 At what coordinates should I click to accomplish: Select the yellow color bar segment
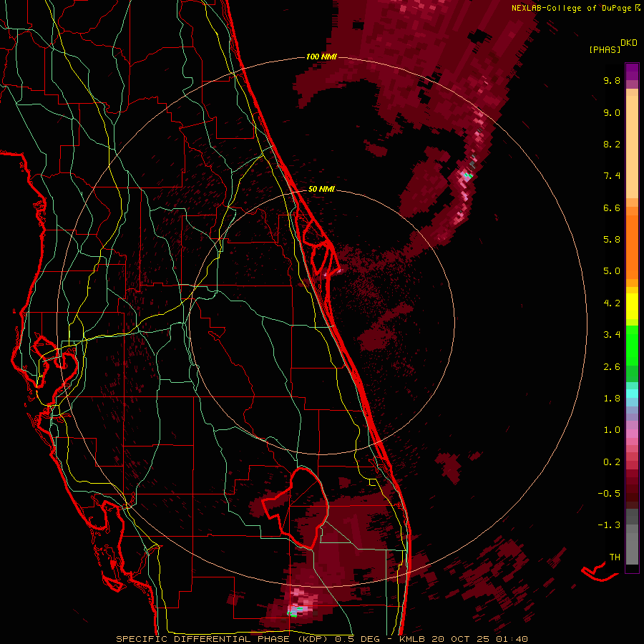632,306
